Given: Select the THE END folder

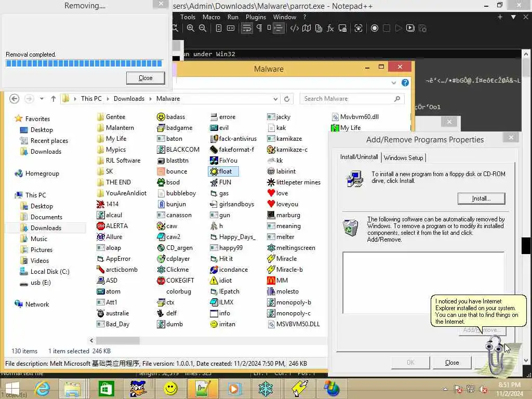Looking at the screenshot, I should (114, 182).
